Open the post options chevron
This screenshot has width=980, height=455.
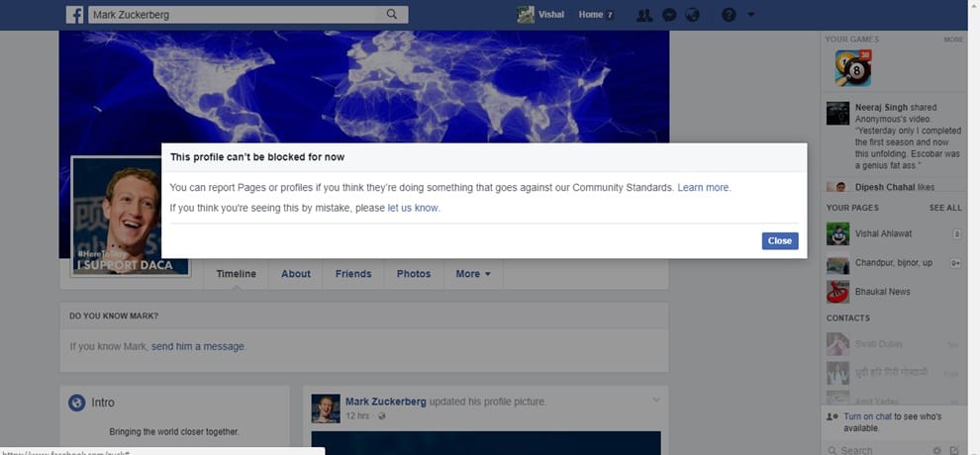point(655,400)
